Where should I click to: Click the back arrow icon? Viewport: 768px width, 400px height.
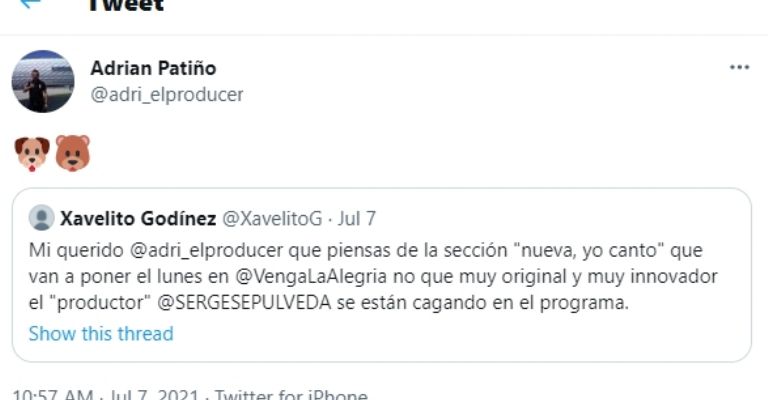30,3
